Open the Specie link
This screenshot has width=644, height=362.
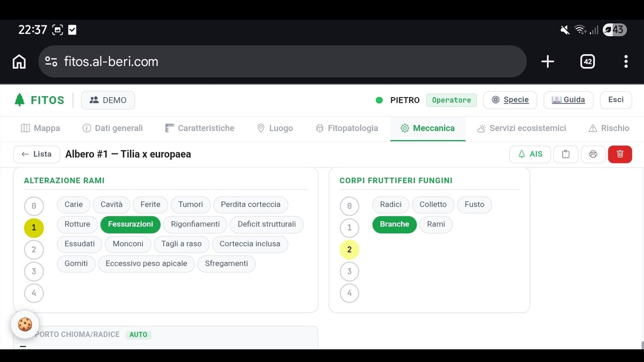click(510, 100)
